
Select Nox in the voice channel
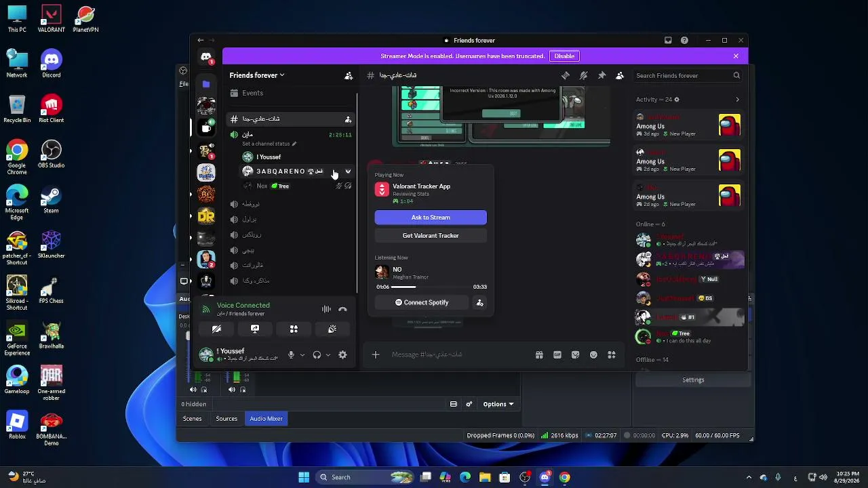click(297, 186)
